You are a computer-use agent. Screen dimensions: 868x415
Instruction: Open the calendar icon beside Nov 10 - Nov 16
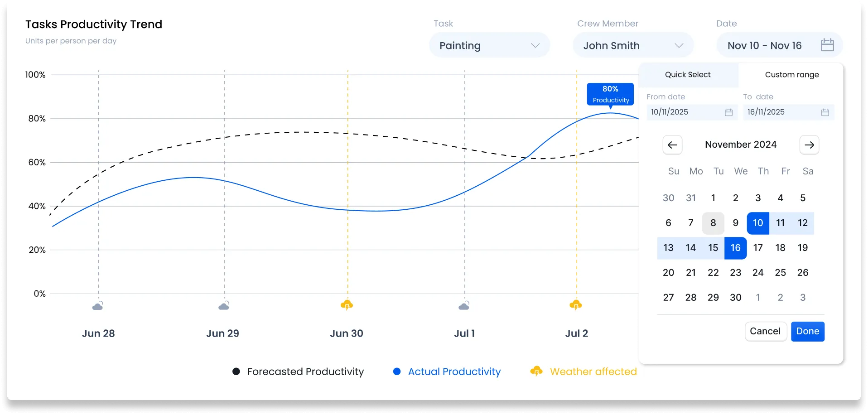click(828, 45)
